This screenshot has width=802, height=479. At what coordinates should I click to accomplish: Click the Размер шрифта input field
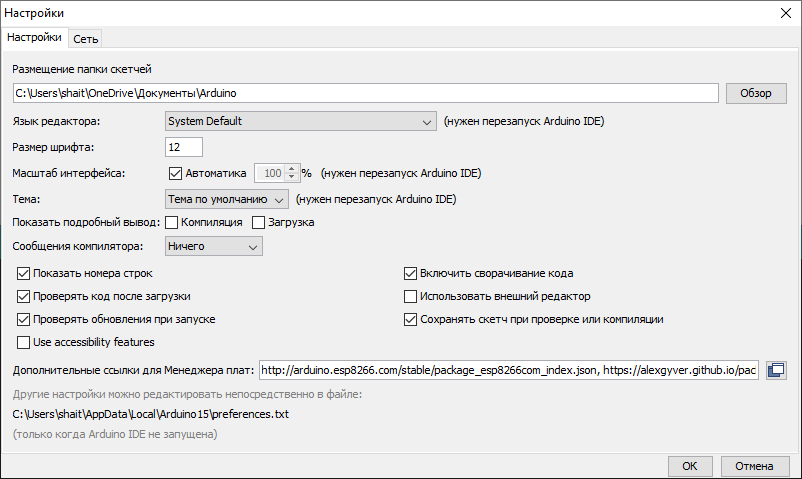(183, 147)
